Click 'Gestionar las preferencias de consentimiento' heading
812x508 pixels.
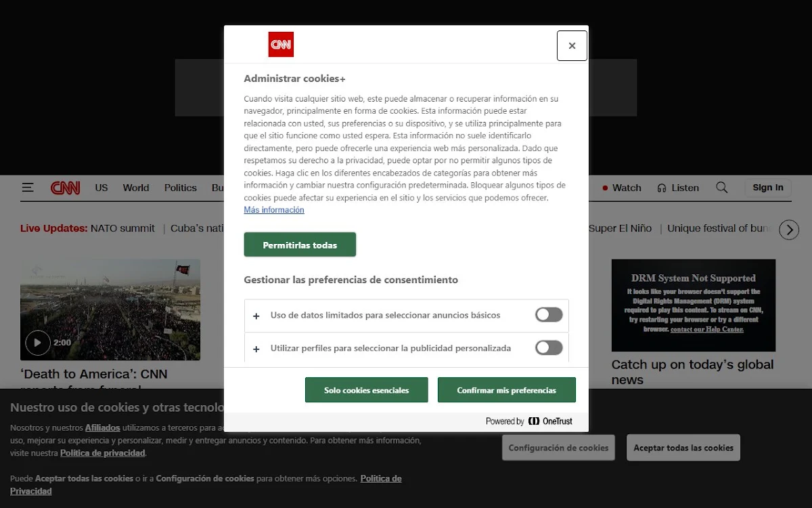[x=351, y=279]
